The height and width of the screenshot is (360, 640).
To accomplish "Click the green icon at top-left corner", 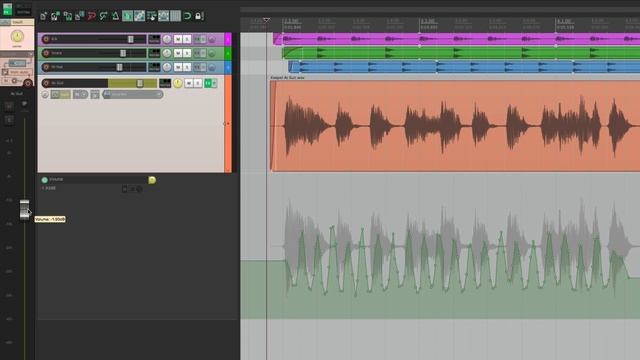I will (7, 9).
